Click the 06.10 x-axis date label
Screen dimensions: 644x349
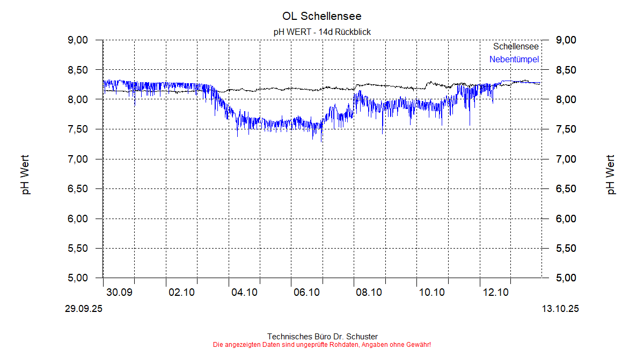pyautogui.click(x=307, y=292)
